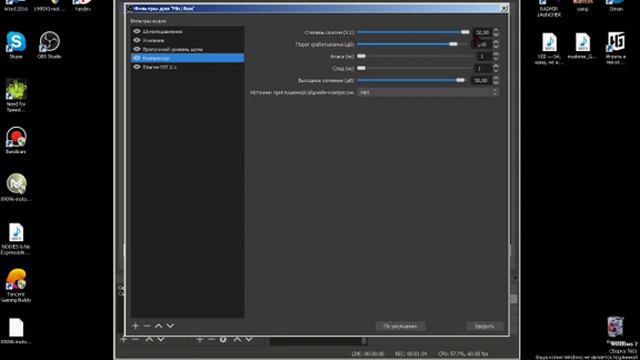Select Пропускной уровень шума filter row
The width and height of the screenshot is (640, 360).
[187, 49]
